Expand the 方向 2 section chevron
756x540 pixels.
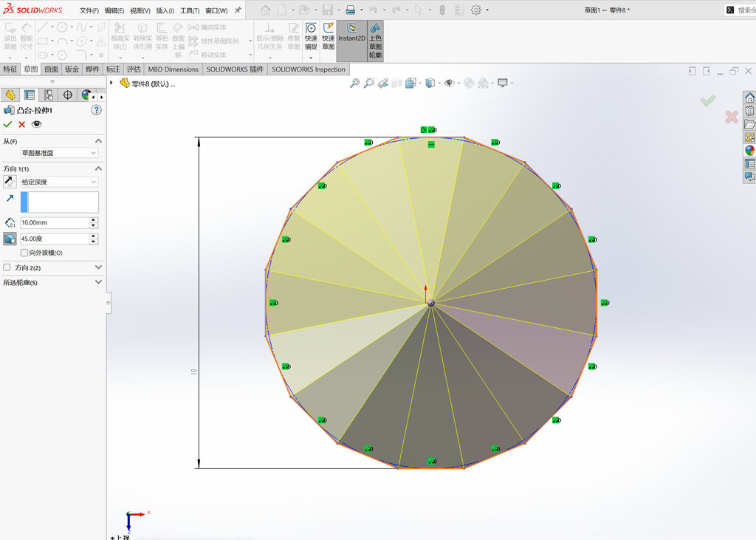click(x=98, y=267)
